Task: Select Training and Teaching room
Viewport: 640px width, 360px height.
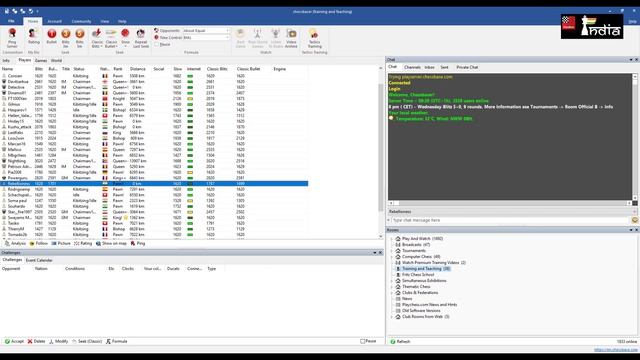Action: coord(426,269)
